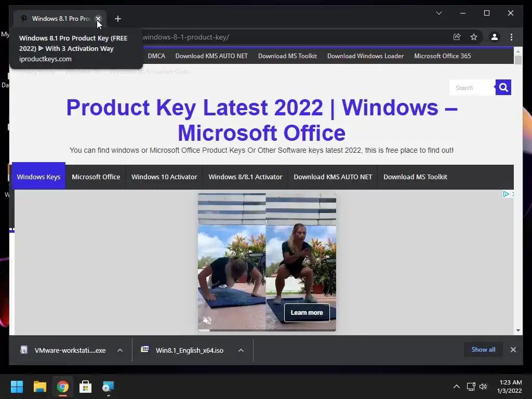Screen dimensions: 532x399
Task: Open the clock showing 1:23 AM
Action: coord(509,387)
